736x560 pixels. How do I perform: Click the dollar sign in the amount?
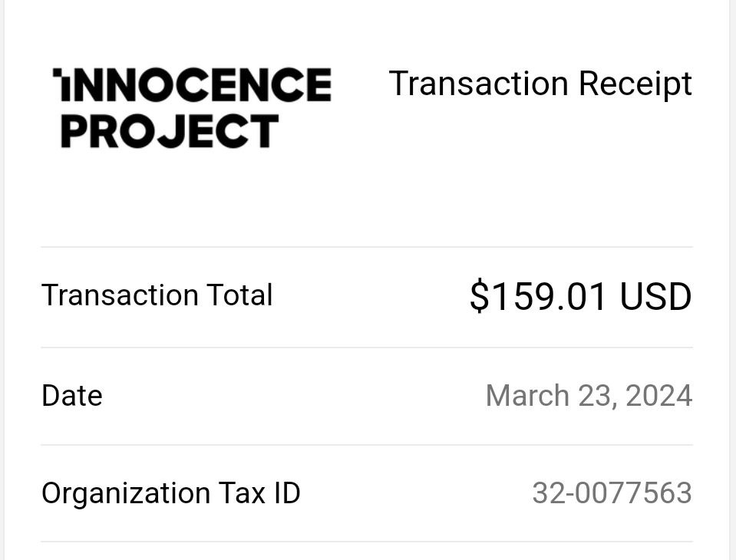479,296
